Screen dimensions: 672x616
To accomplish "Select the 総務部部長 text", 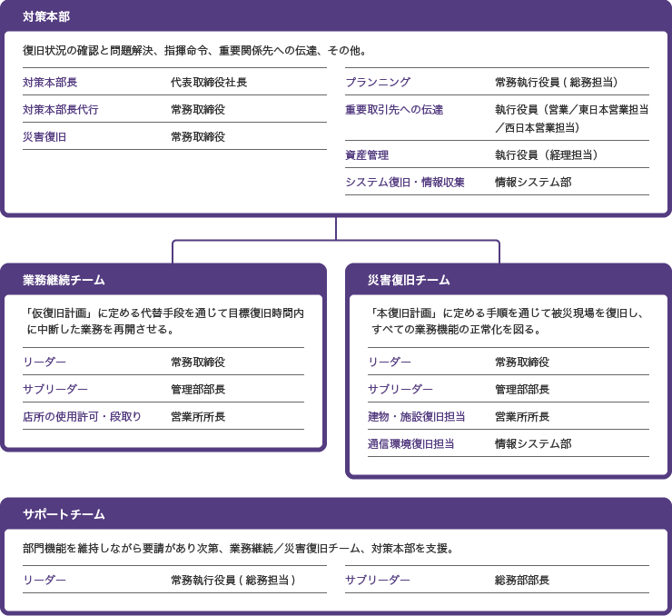I will click(522, 580).
